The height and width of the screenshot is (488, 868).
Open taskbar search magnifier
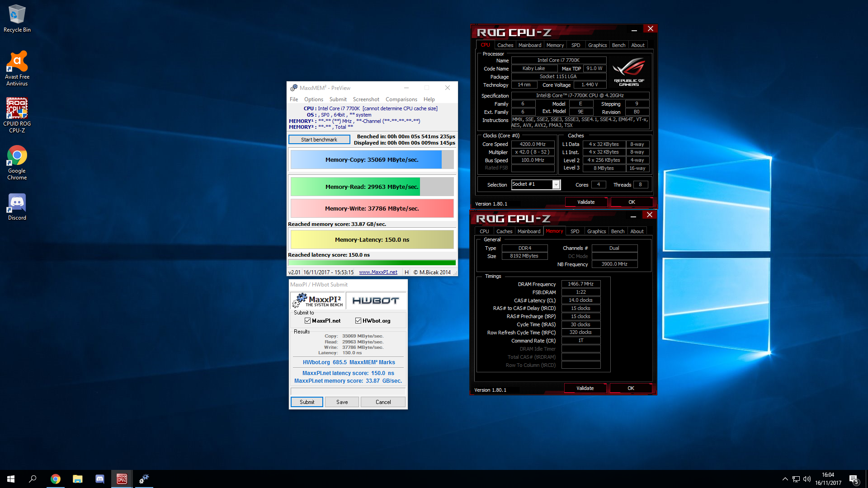coord(33,479)
